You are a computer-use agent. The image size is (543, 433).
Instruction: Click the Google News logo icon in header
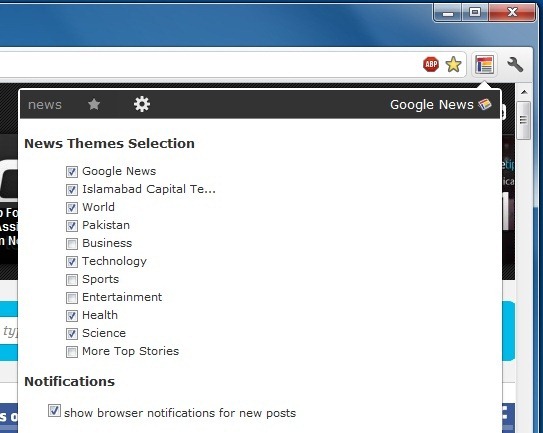tap(484, 104)
